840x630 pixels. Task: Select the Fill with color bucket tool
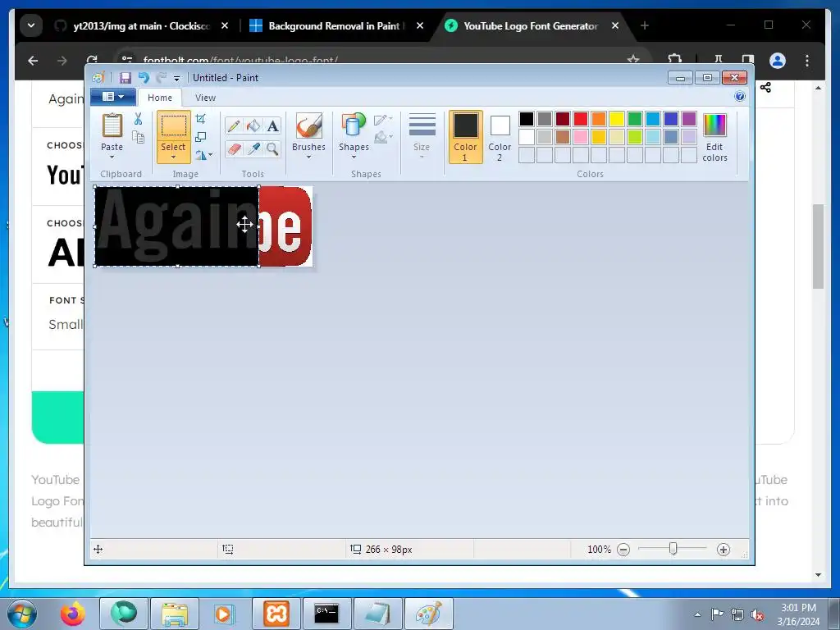253,126
